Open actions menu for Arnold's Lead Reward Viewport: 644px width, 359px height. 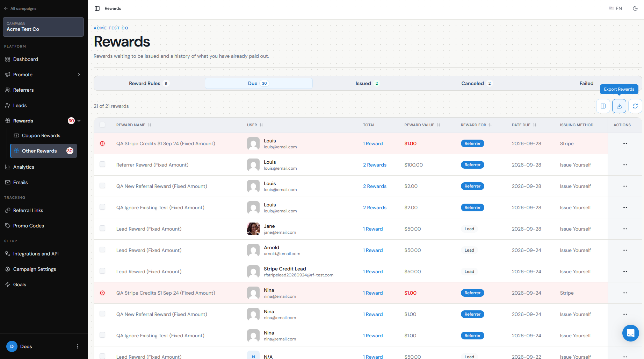point(625,250)
